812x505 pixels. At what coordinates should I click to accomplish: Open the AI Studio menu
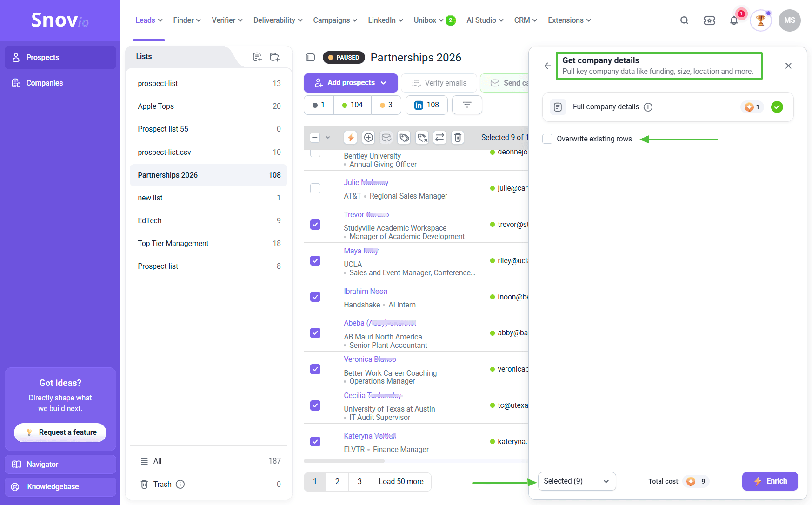485,20
